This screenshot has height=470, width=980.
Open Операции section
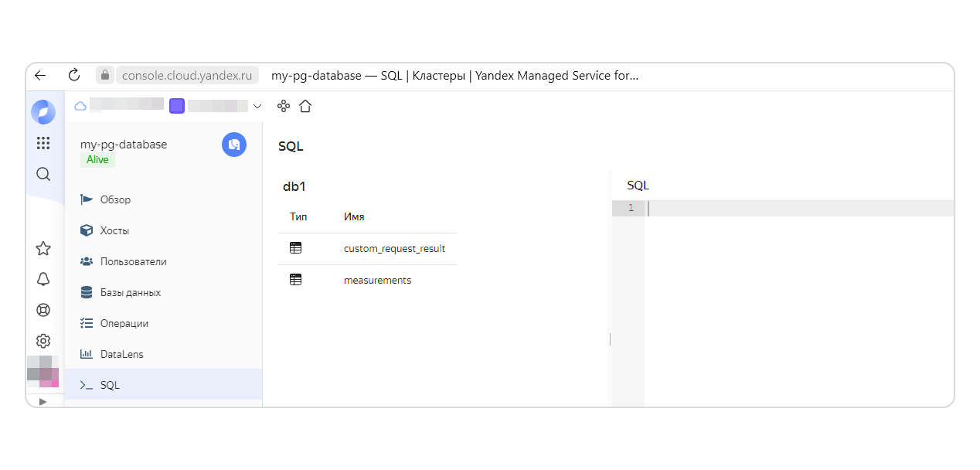click(x=164, y=323)
